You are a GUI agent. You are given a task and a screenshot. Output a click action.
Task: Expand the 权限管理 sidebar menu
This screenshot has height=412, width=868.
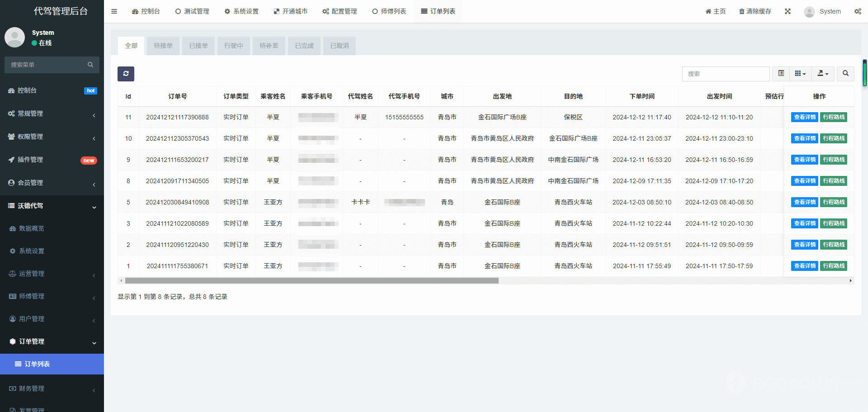pos(52,137)
